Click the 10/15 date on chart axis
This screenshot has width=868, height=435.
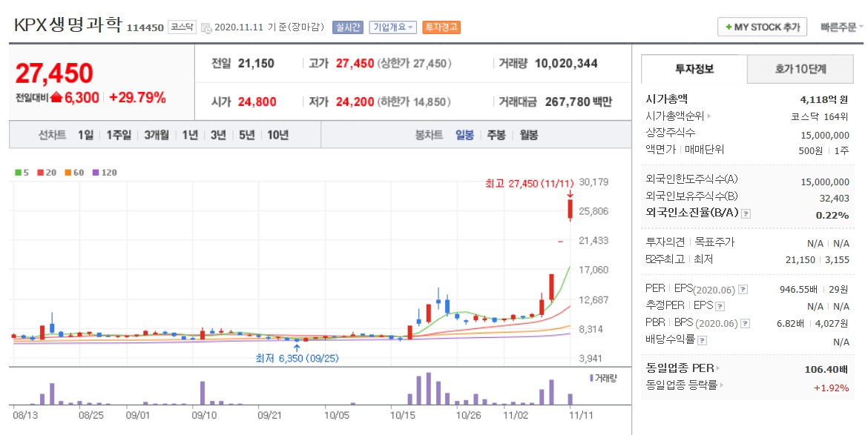point(402,415)
